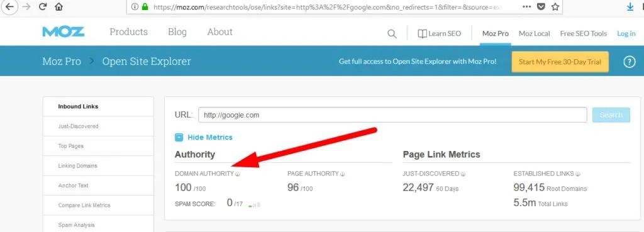Click the Page Authority info icon
This screenshot has height=232, width=644.
click(343, 174)
